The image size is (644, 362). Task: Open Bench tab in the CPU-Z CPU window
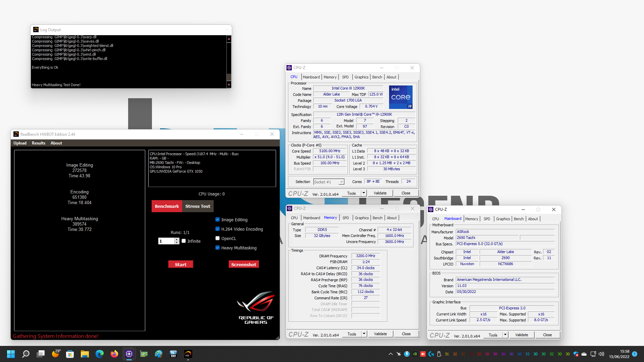[x=377, y=77]
